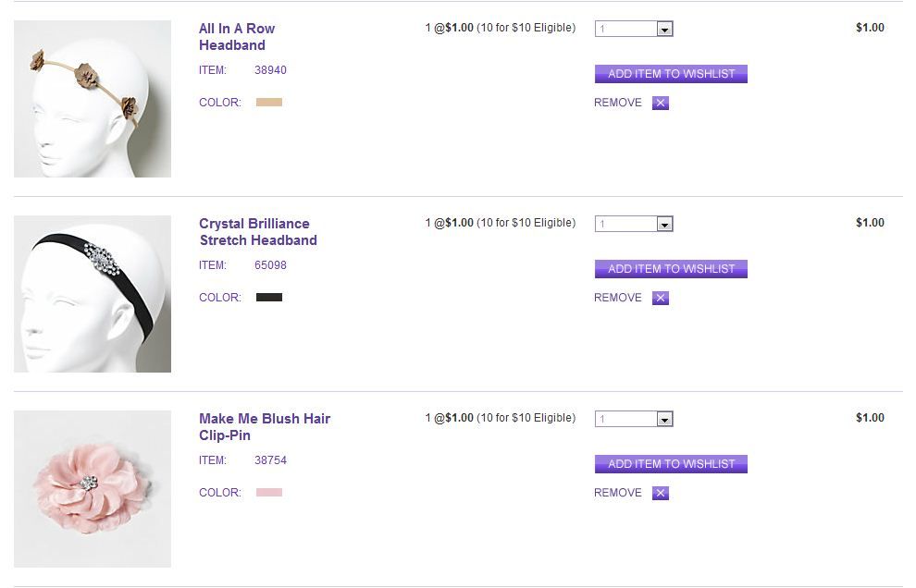Add All In A Row Headband to wishlist
The image size is (916, 588).
[x=671, y=74]
